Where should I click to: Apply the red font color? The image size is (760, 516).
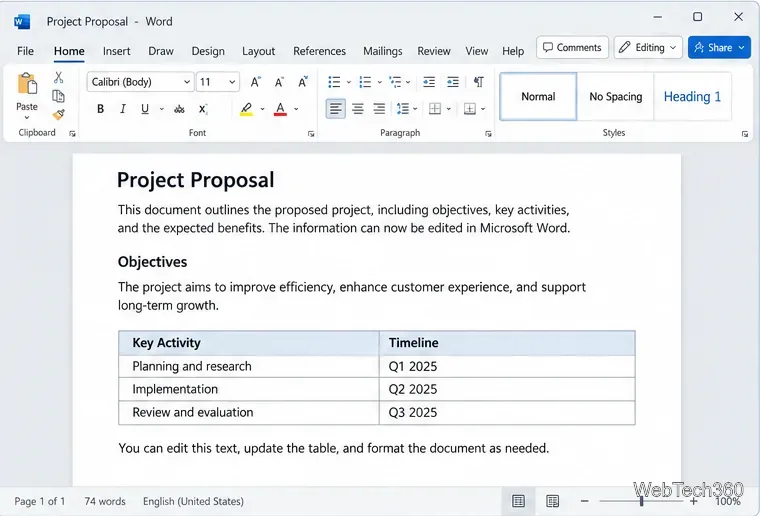[x=280, y=109]
